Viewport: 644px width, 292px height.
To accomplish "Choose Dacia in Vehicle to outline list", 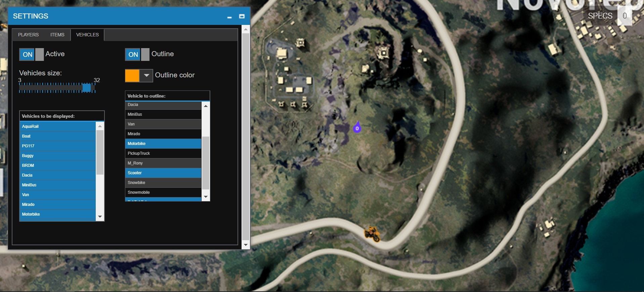I will pyautogui.click(x=163, y=105).
